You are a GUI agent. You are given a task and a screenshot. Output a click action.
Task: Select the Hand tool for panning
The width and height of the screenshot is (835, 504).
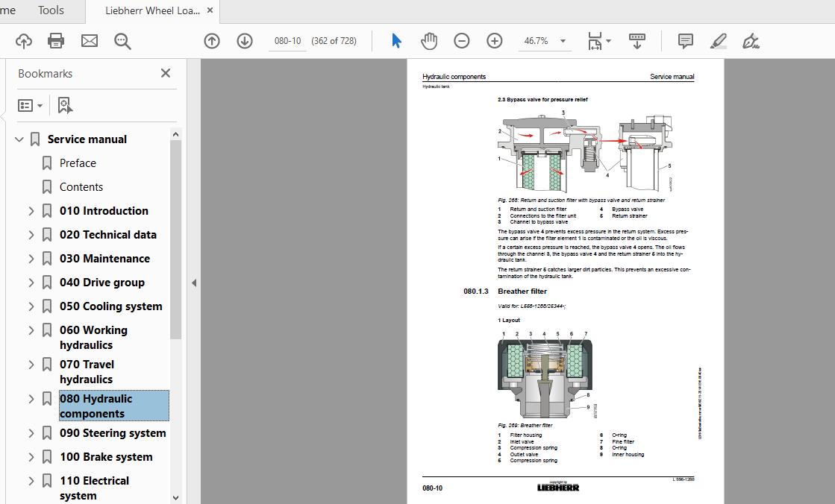429,41
